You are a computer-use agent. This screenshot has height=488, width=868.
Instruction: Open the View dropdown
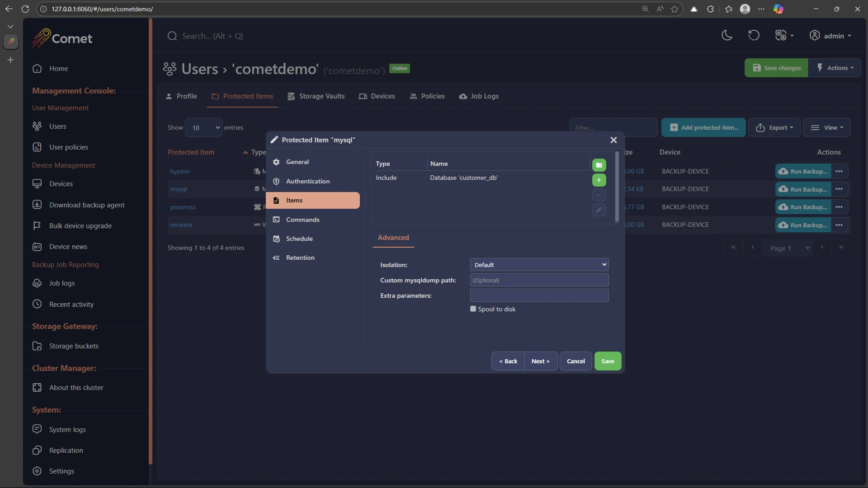tap(827, 128)
